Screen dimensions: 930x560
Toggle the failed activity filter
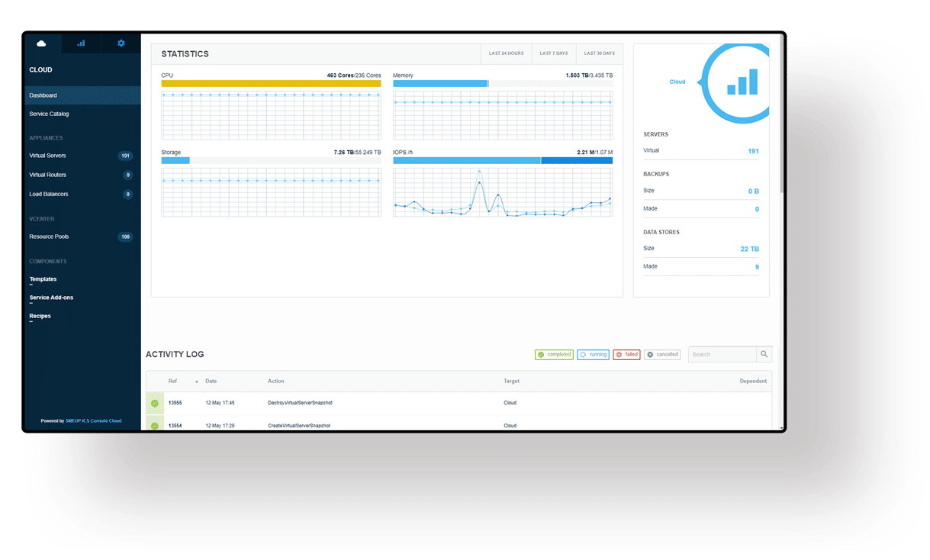point(626,354)
